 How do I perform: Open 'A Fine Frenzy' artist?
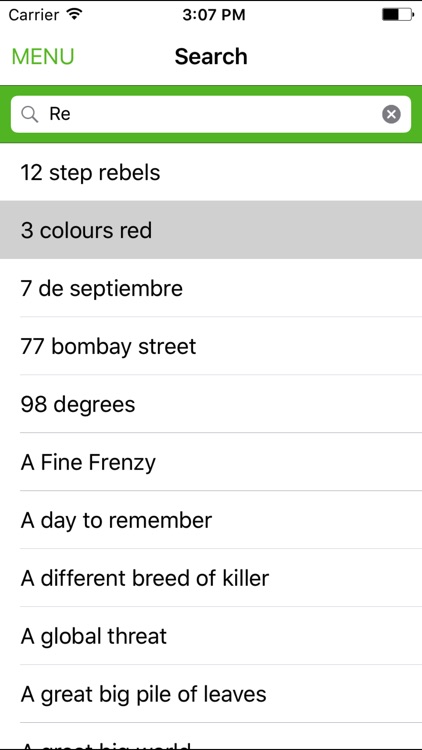pos(211,462)
